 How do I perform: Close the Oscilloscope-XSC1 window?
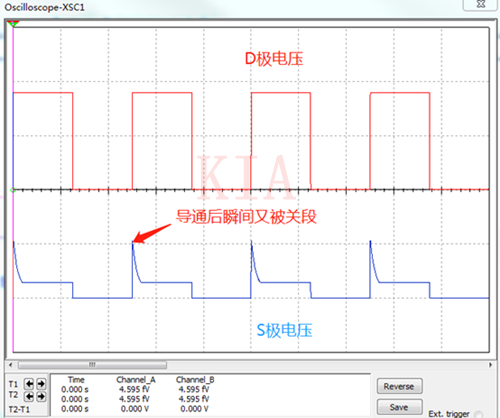[x=480, y=5]
